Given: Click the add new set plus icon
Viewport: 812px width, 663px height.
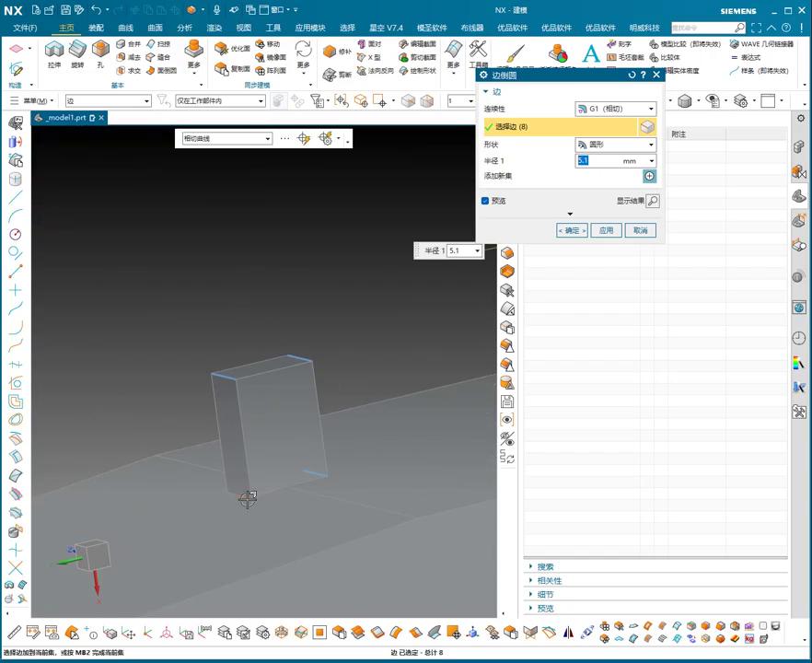Looking at the screenshot, I should point(649,176).
